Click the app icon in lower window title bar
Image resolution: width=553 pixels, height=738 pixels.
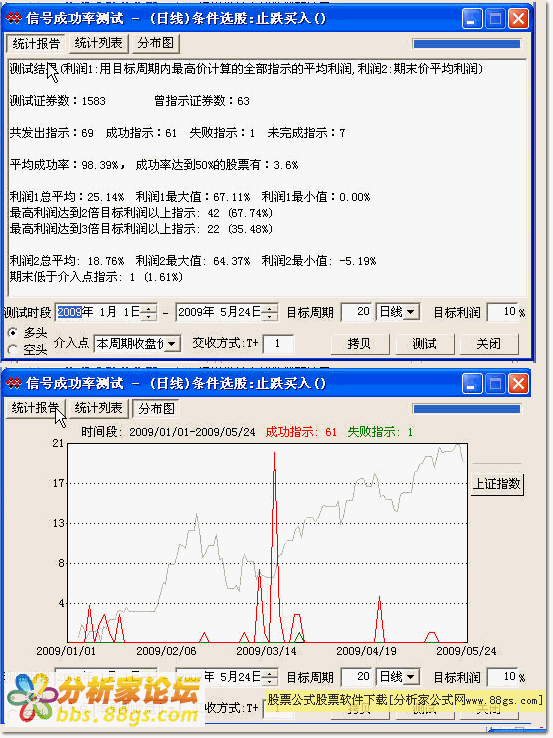tap(14, 383)
